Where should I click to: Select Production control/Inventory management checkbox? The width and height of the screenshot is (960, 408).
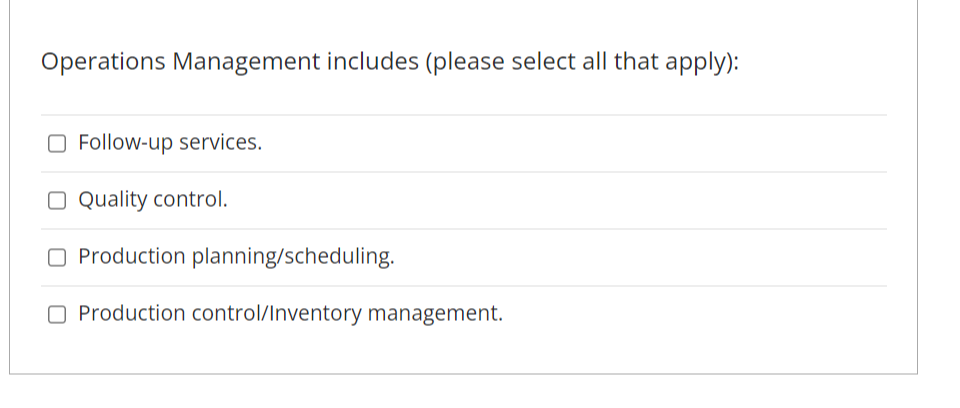click(x=57, y=314)
